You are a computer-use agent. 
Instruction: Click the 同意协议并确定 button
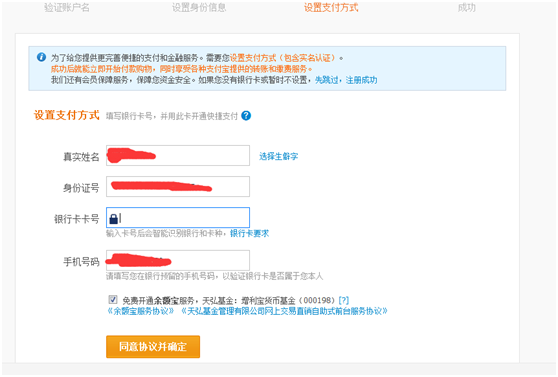pos(153,346)
